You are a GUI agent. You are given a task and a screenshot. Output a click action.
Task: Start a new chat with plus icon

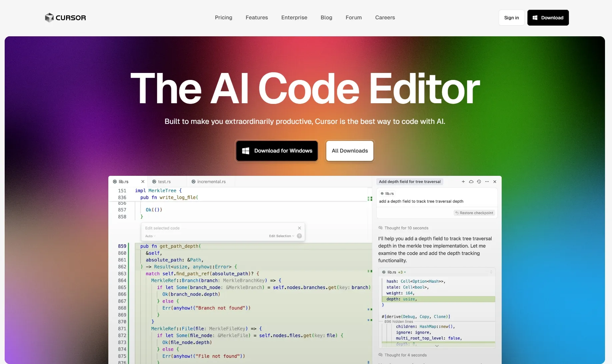[463, 182]
